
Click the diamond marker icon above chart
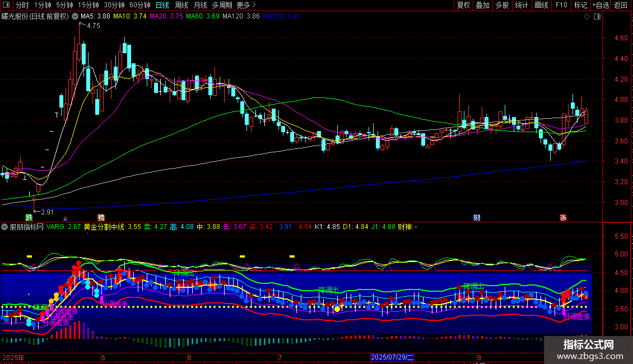tap(587, 17)
